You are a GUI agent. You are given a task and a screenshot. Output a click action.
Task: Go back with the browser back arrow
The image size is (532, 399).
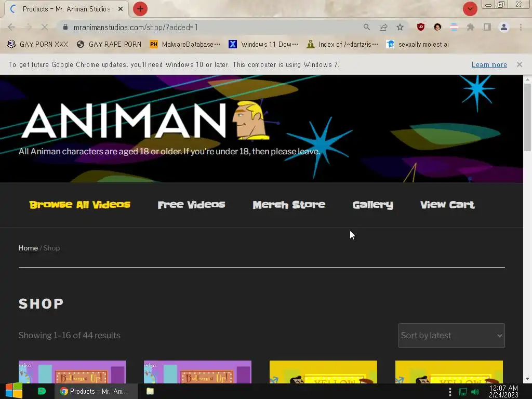pyautogui.click(x=11, y=27)
